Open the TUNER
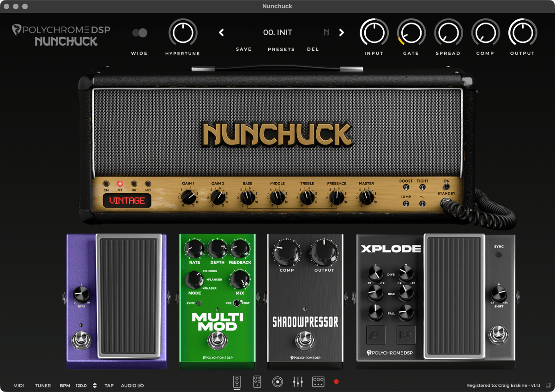Screen dimensions: 555x392 pyautogui.click(x=43, y=386)
